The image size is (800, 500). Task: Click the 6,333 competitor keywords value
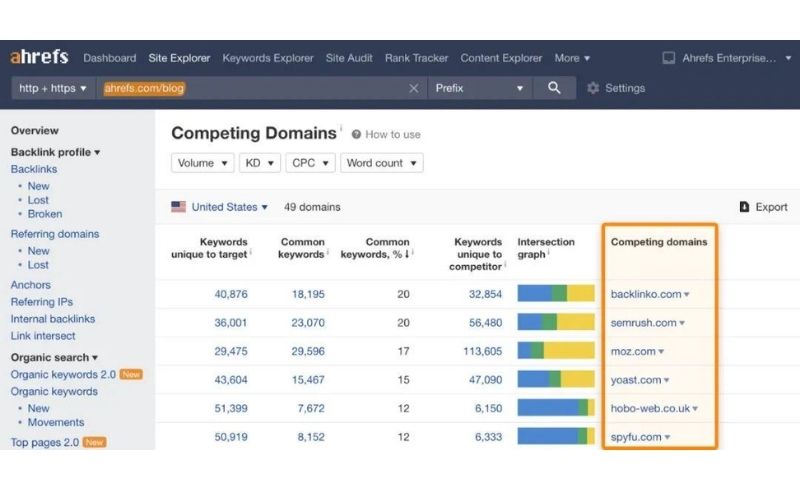[x=488, y=437]
